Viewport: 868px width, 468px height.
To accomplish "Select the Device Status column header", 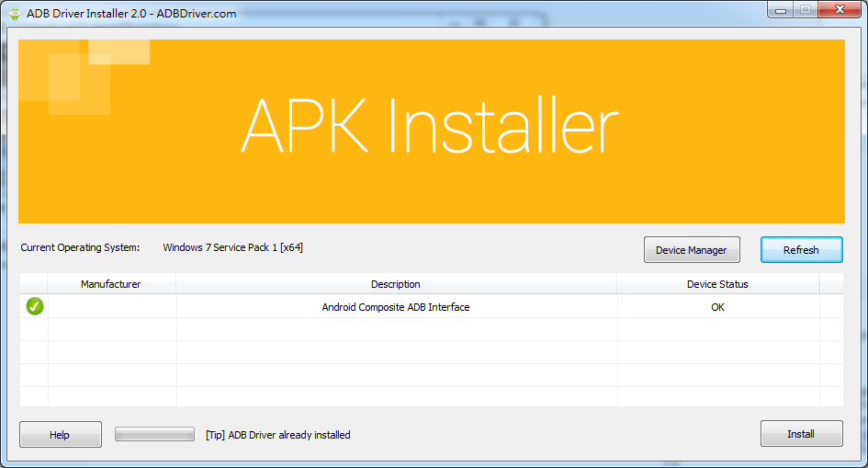I will coord(717,283).
